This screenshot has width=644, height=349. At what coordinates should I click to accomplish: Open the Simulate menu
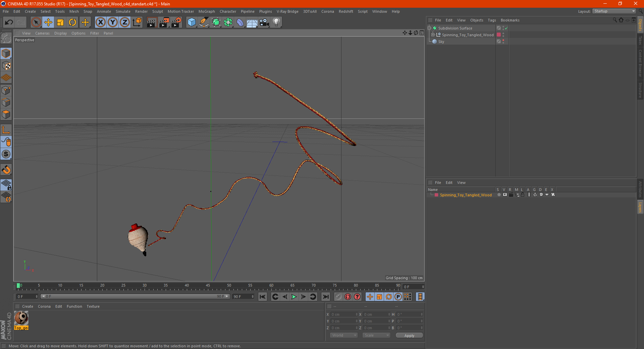tap(123, 11)
